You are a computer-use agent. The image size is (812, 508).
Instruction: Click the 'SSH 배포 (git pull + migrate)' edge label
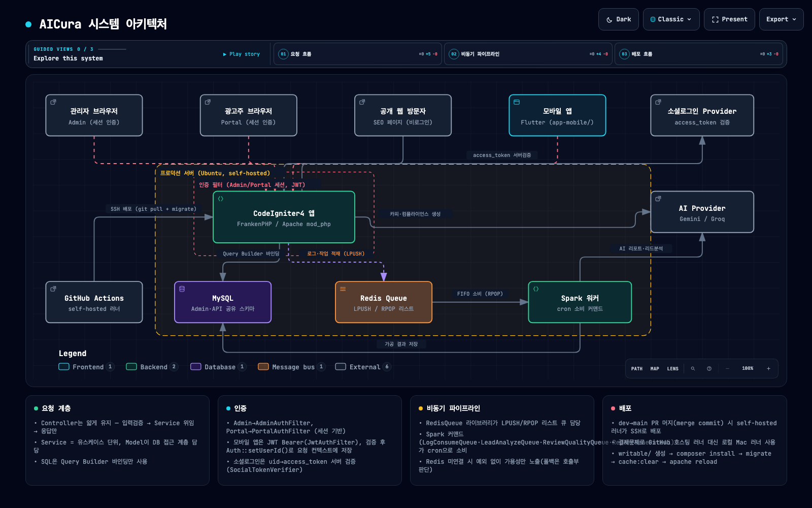(153, 209)
